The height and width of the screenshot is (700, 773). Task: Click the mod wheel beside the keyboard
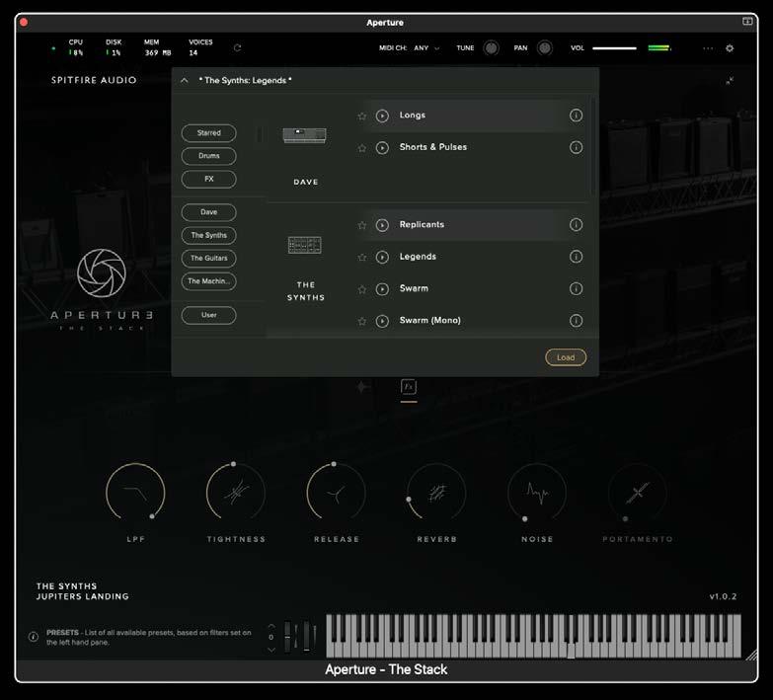tap(307, 637)
